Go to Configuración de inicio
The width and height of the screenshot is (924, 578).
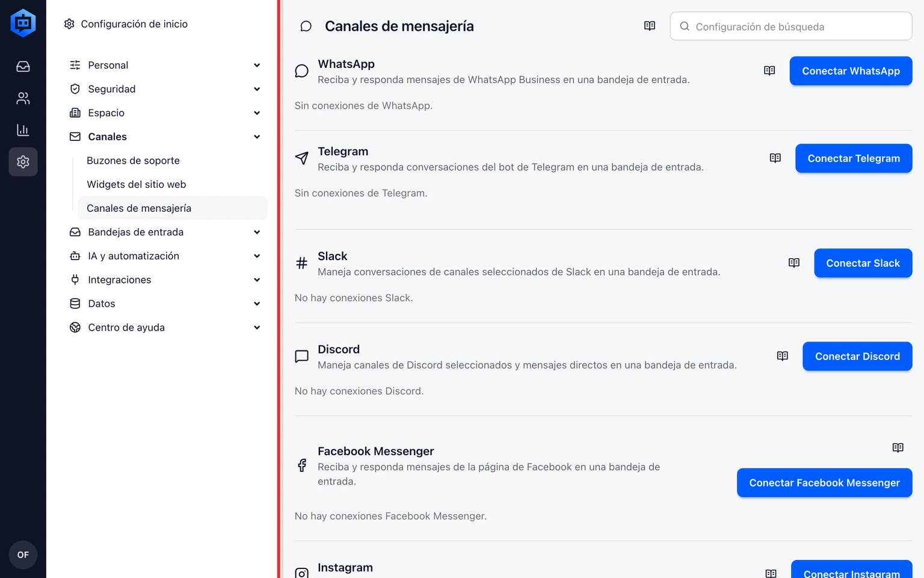[134, 24]
